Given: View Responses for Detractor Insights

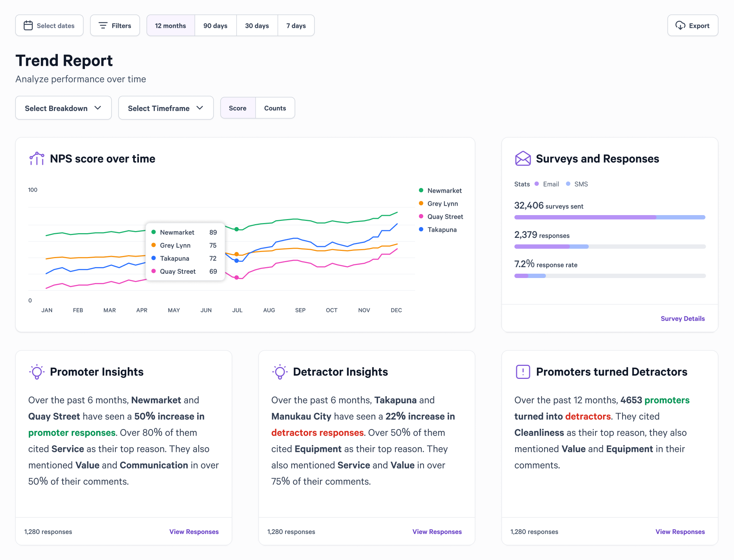Looking at the screenshot, I should pyautogui.click(x=437, y=531).
